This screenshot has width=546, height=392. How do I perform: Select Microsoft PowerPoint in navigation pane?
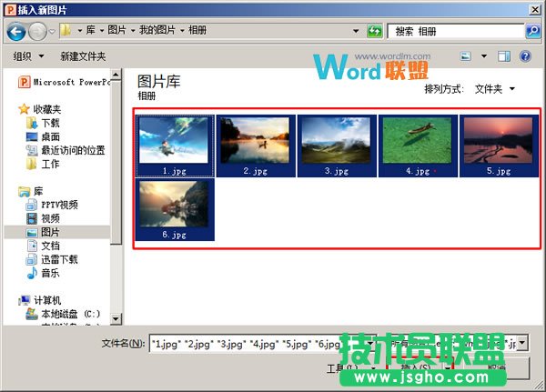coord(64,82)
